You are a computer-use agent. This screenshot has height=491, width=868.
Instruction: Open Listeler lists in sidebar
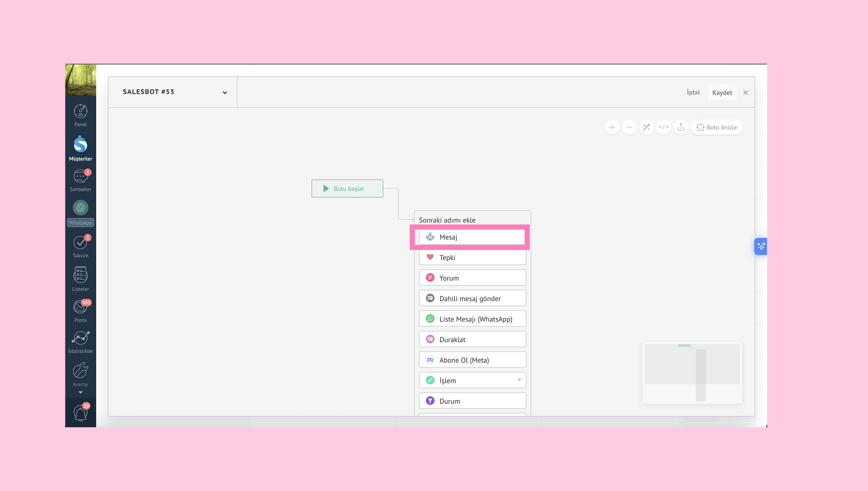tap(80, 279)
